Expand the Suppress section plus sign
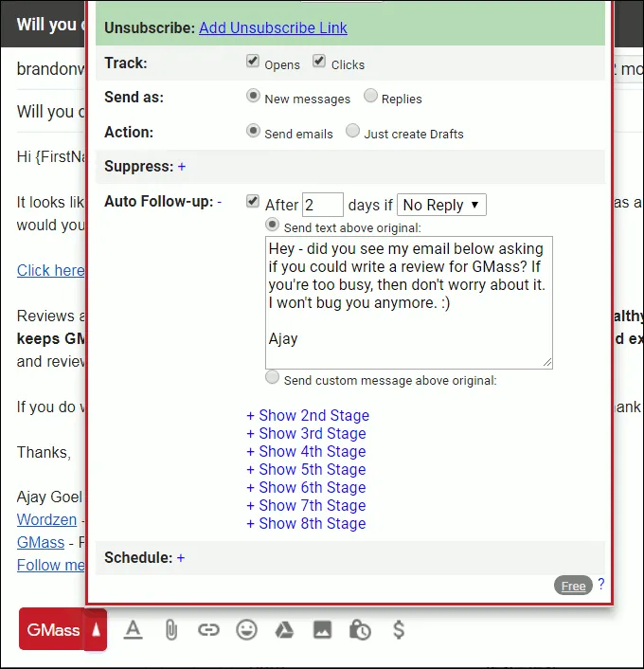Screen dimensions: 644x669 pyautogui.click(x=182, y=166)
